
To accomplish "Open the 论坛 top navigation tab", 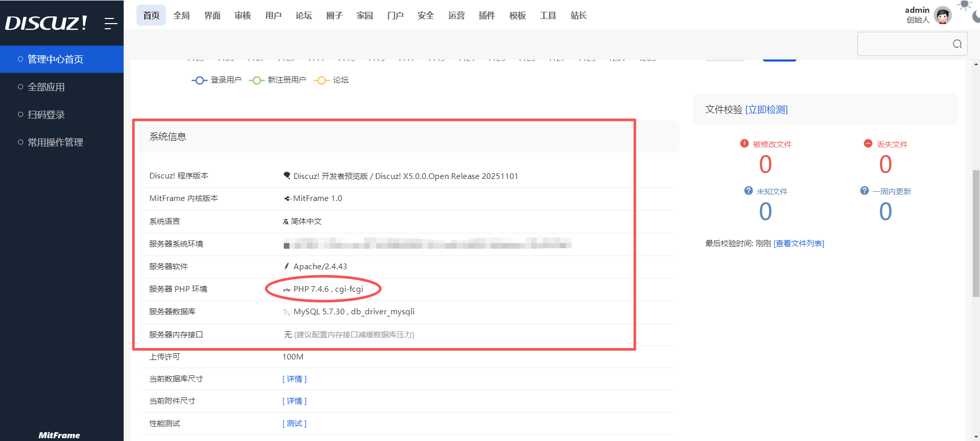I will click(x=304, y=15).
